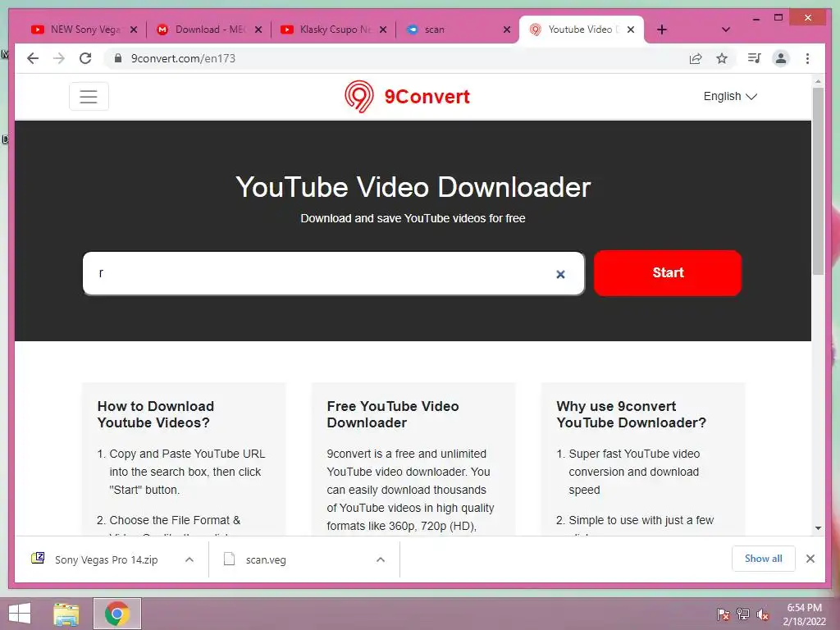This screenshot has height=630, width=840.
Task: Minimize the Chrome window
Action: [x=756, y=18]
